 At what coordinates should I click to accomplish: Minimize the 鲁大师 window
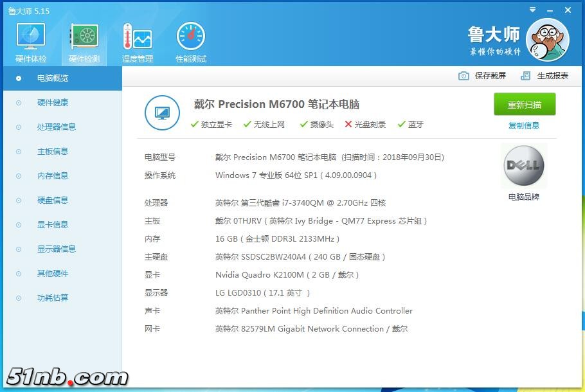click(550, 10)
